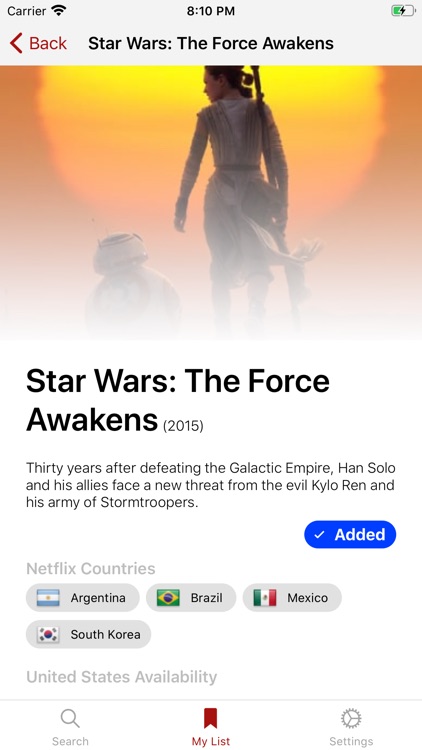Go back using the Back label
422x750 pixels.
tap(48, 43)
